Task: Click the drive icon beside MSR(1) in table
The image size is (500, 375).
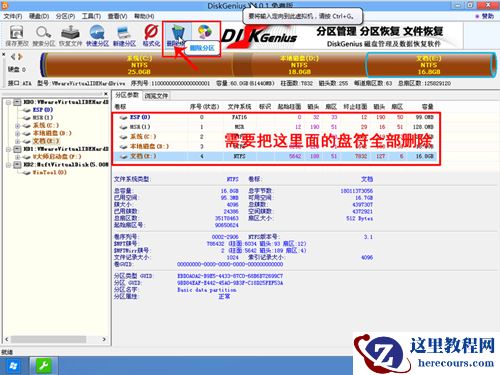Action: [124, 127]
